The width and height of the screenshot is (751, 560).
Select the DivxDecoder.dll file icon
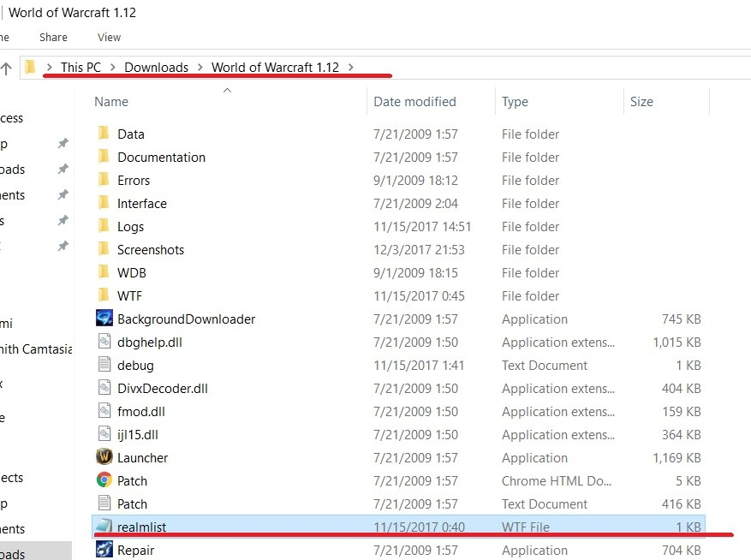104,387
